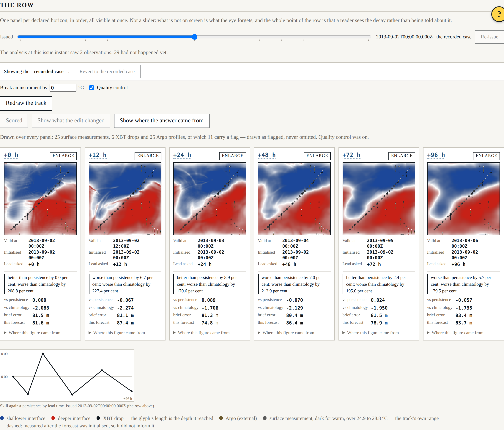Toggle the Quality control checkbox
Image resolution: width=504 pixels, height=430 pixels.
pos(92,88)
